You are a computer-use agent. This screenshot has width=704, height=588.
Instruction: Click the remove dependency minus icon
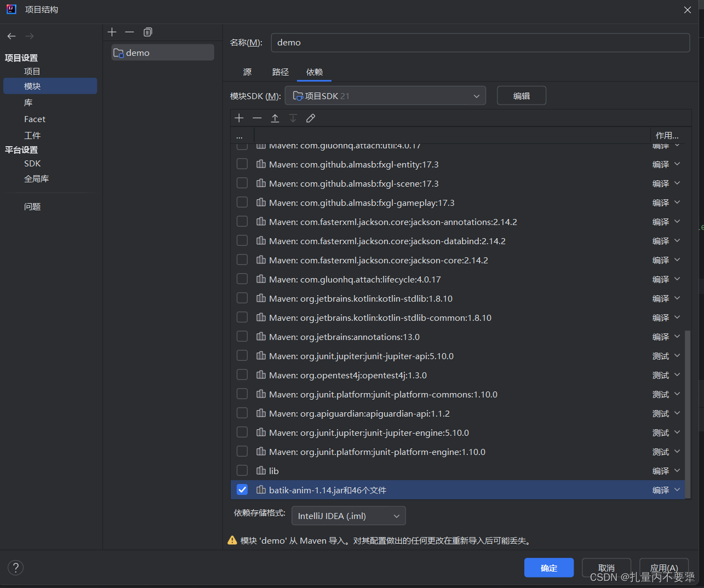257,118
